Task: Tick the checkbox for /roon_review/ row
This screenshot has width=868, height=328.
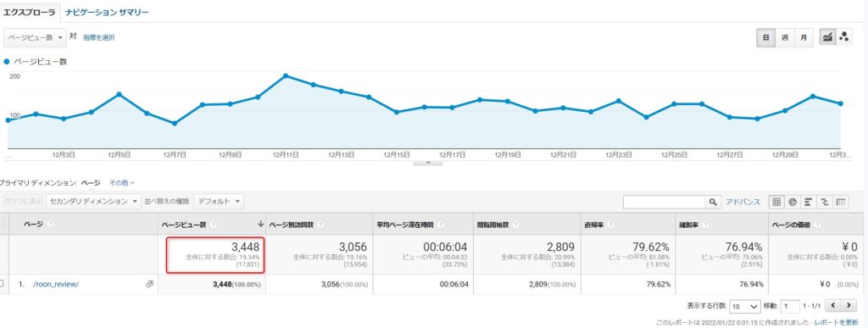Action: (x=2, y=284)
